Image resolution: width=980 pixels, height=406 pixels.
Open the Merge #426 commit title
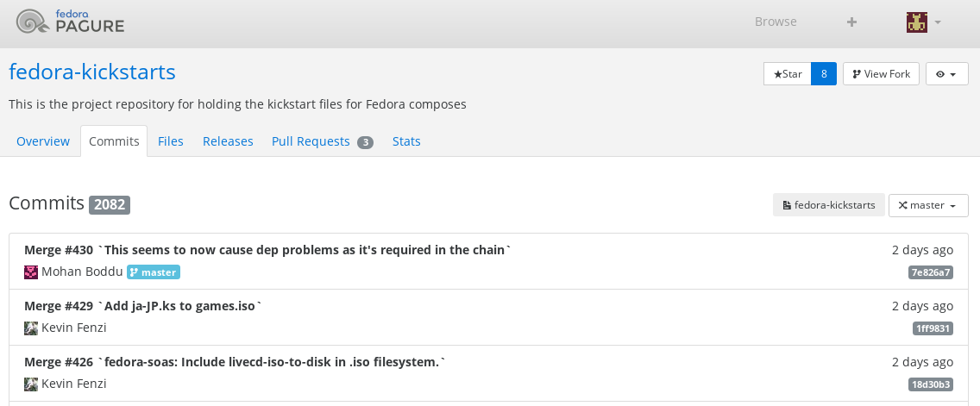click(235, 362)
